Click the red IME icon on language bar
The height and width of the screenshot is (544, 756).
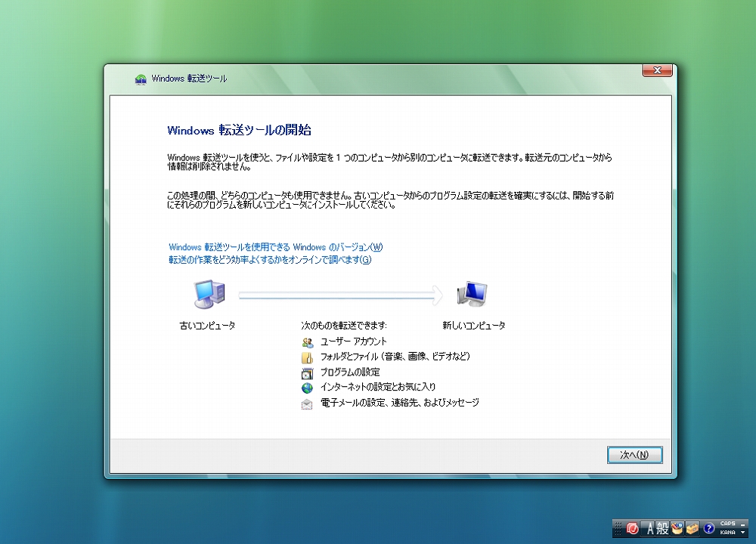coord(633,528)
